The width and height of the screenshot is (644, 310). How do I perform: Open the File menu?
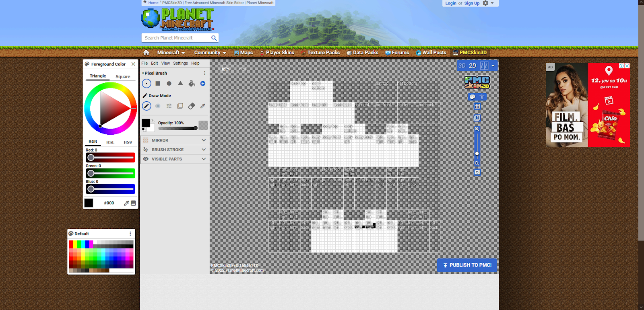pos(144,63)
